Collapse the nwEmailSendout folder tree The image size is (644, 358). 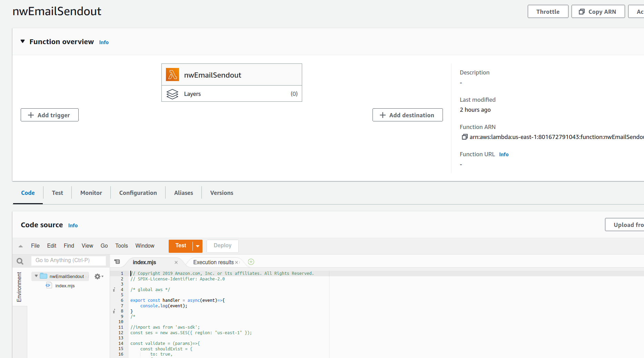[36, 276]
